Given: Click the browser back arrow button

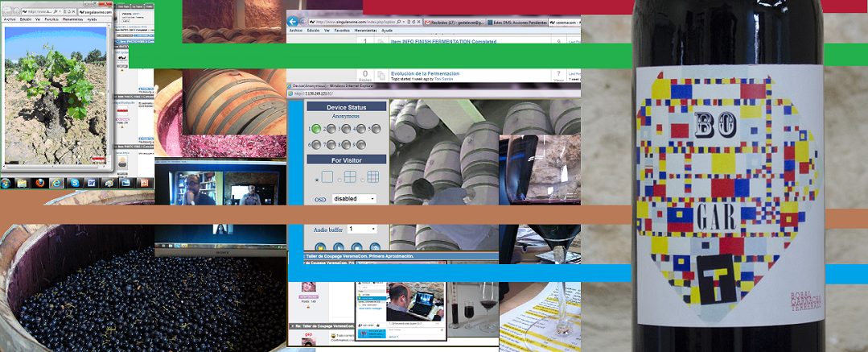Looking at the screenshot, I should (x=292, y=22).
